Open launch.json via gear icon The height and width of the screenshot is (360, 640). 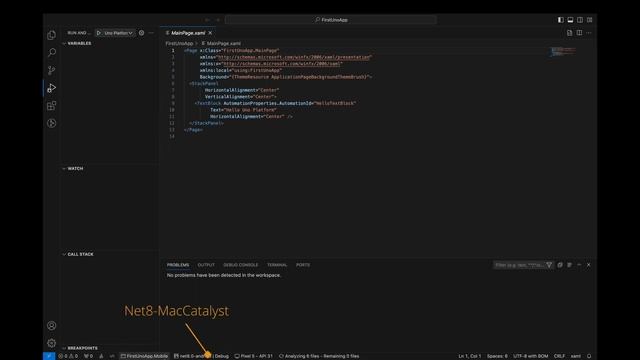(x=141, y=33)
